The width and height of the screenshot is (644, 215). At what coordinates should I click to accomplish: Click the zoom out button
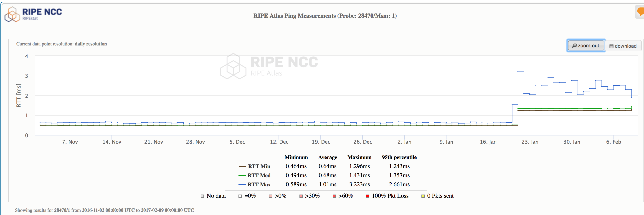tap(586, 46)
